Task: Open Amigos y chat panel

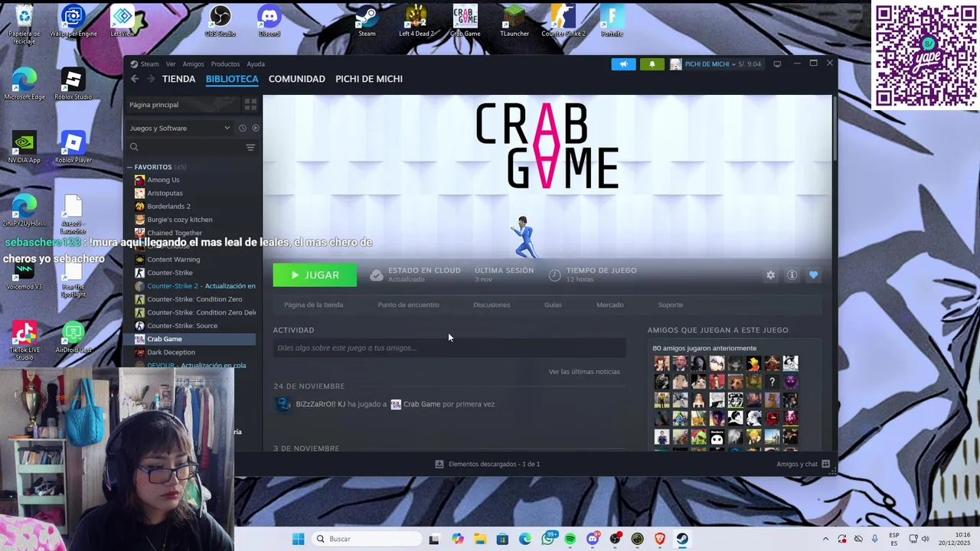Action: [x=803, y=465]
